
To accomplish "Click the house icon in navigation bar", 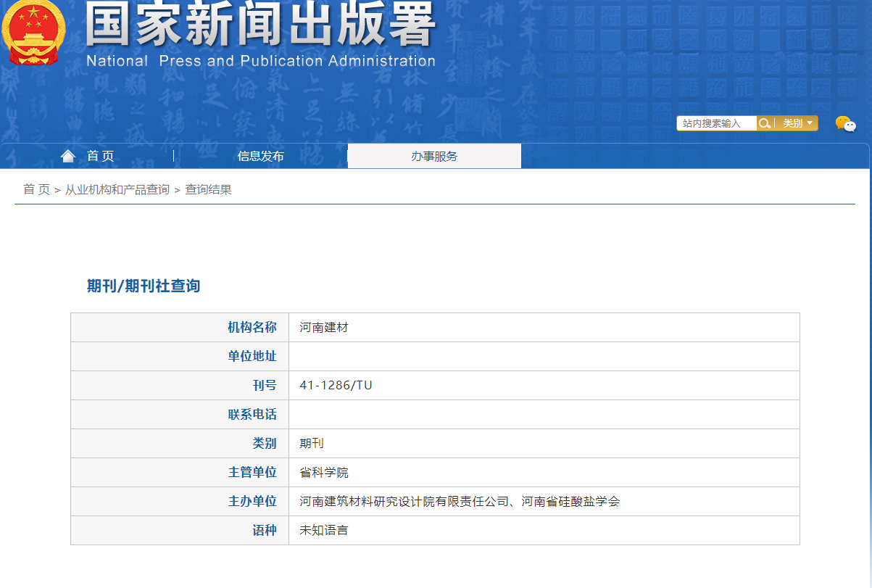I will click(x=68, y=156).
